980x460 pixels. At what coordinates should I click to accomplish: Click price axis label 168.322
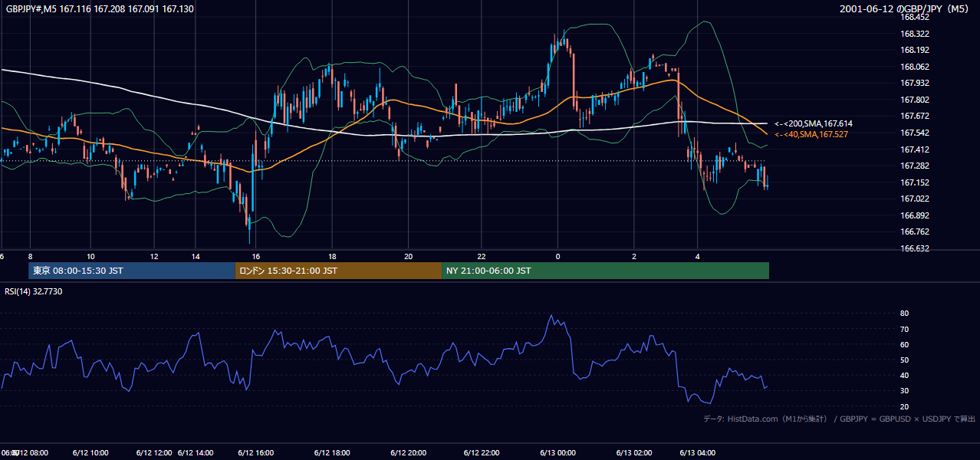(x=914, y=34)
